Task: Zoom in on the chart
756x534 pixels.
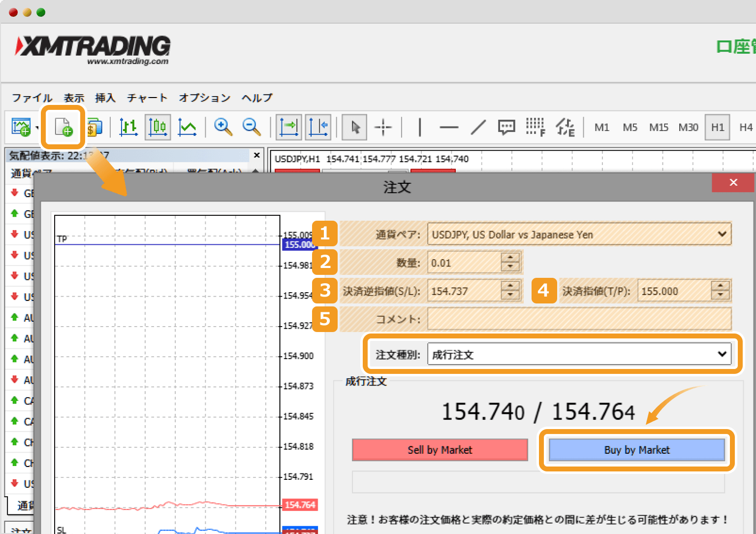Action: pos(223,127)
